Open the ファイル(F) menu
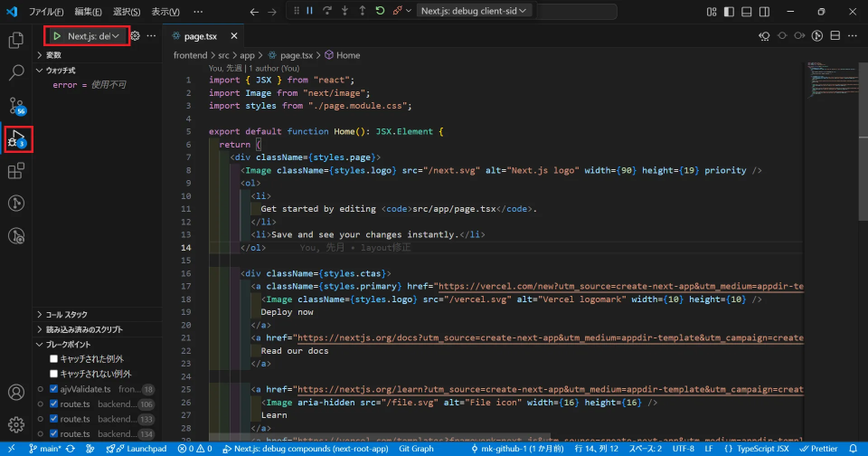868x456 pixels. [46, 12]
